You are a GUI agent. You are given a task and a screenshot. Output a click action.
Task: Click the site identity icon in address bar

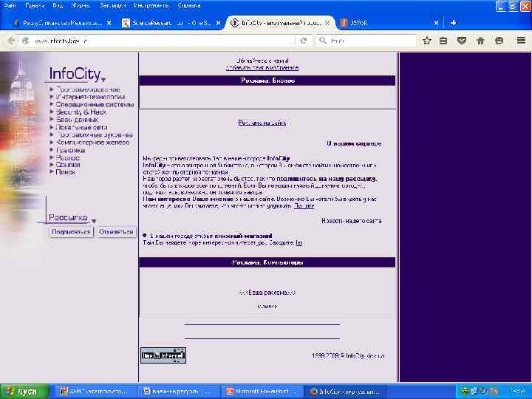[x=25, y=41]
